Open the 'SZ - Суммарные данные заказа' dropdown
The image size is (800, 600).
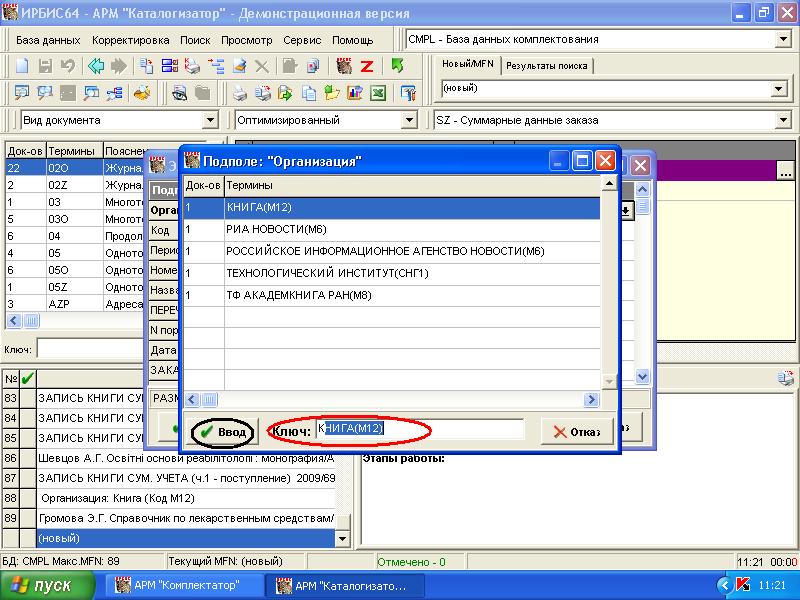pos(782,120)
